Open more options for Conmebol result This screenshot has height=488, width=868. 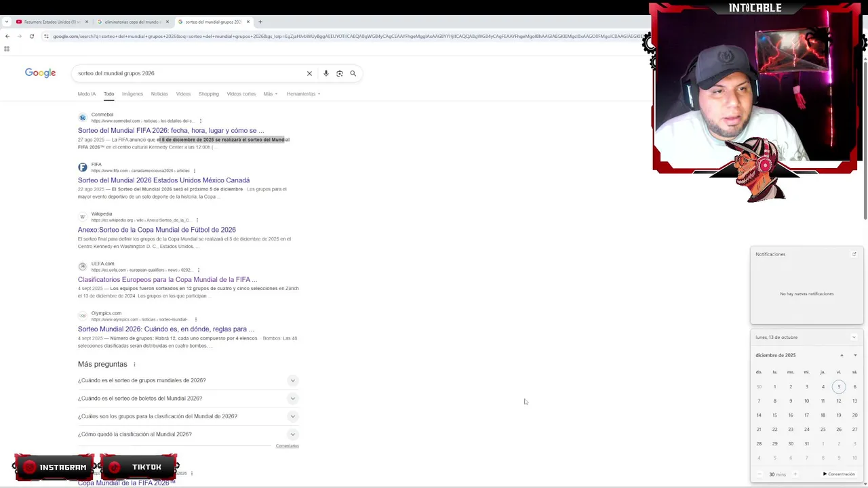point(200,121)
